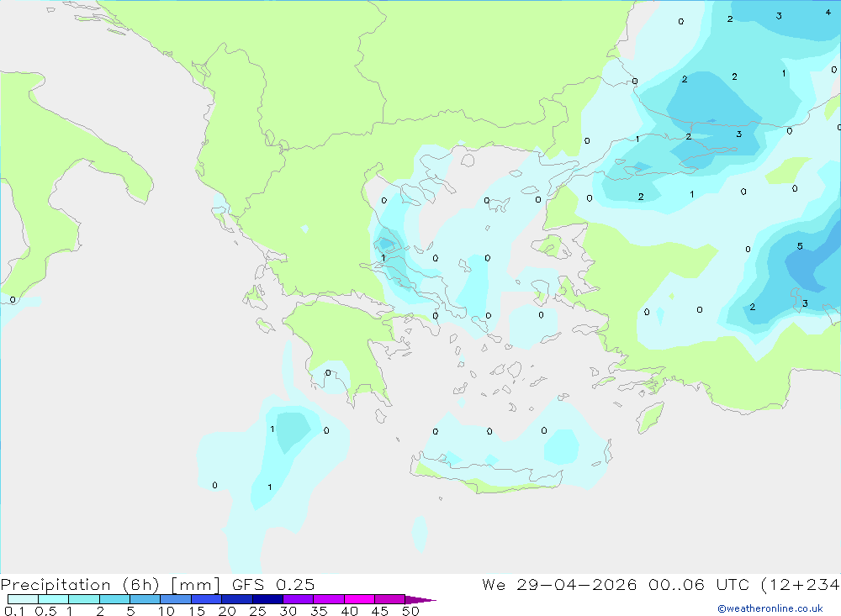The width and height of the screenshot is (841, 616).
Task: Click the "(12+234" forecast offset text
Action: 801,585
